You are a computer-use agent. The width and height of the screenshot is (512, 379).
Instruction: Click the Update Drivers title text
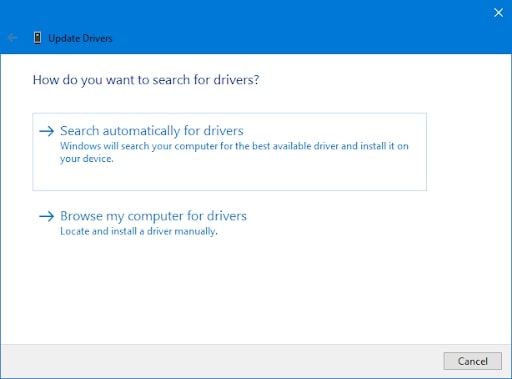(80, 38)
